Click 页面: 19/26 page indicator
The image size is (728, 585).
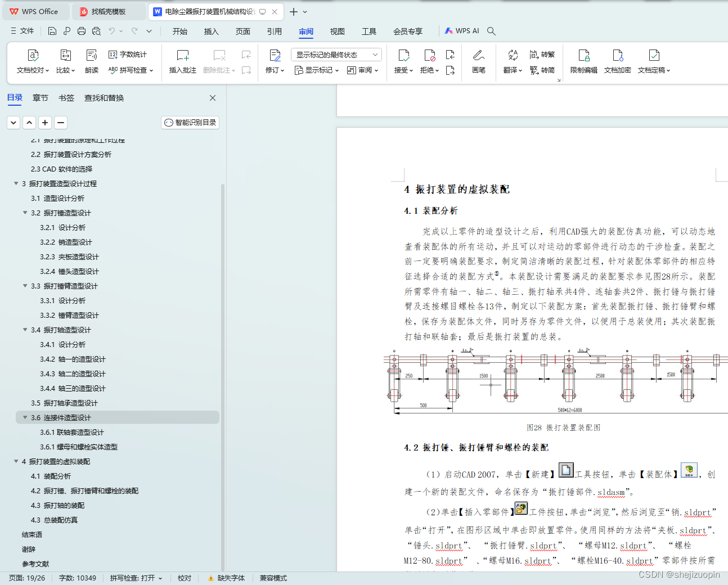tap(27, 578)
